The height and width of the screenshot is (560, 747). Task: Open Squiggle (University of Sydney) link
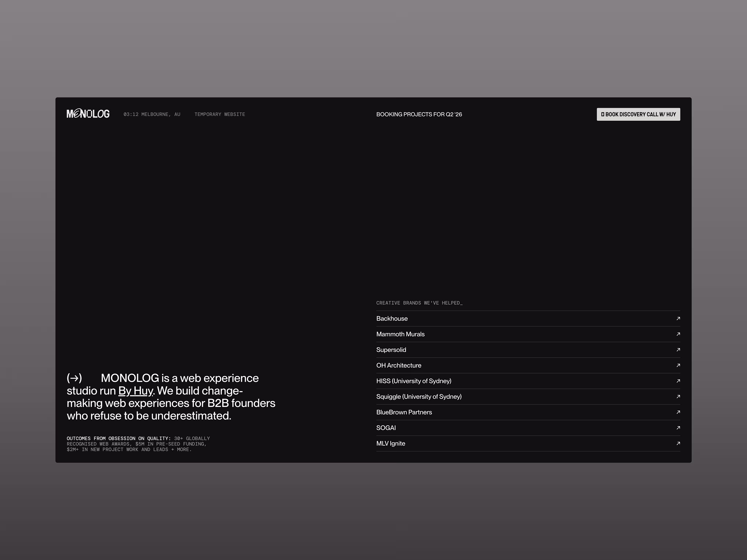tap(419, 397)
